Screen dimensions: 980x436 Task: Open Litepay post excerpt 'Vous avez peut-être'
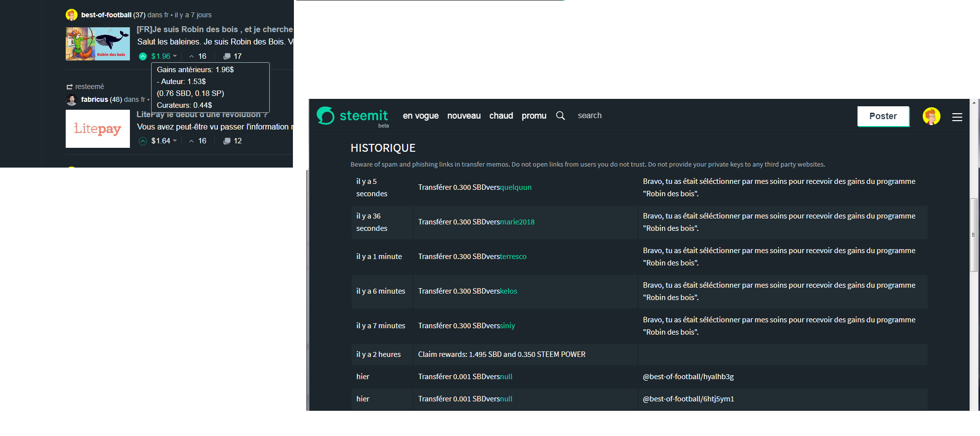[214, 127]
